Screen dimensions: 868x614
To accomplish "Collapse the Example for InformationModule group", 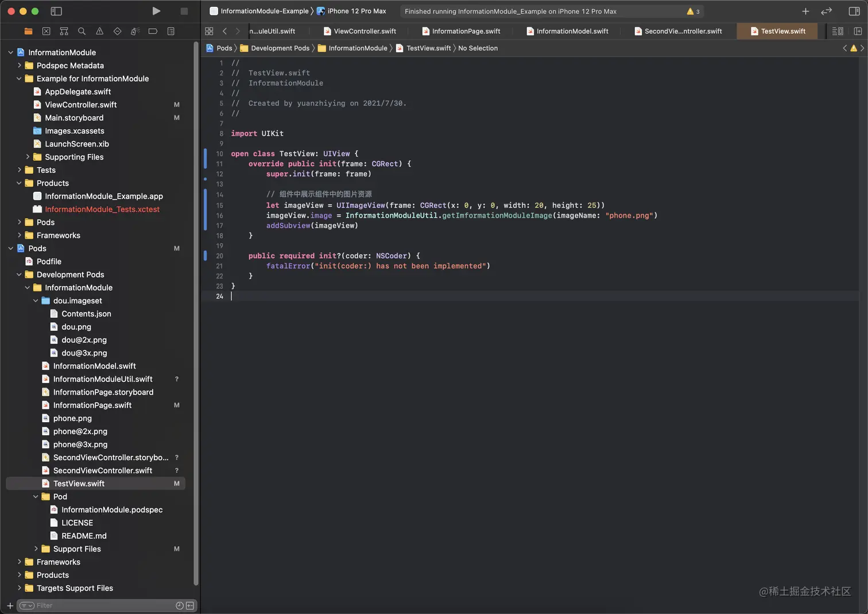I will (19, 79).
